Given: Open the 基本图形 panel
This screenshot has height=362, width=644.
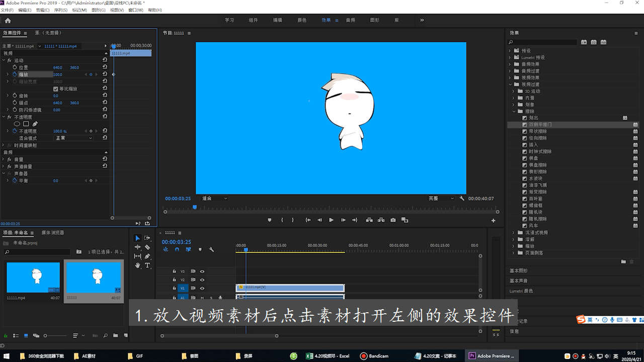Looking at the screenshot, I should pos(519,271).
